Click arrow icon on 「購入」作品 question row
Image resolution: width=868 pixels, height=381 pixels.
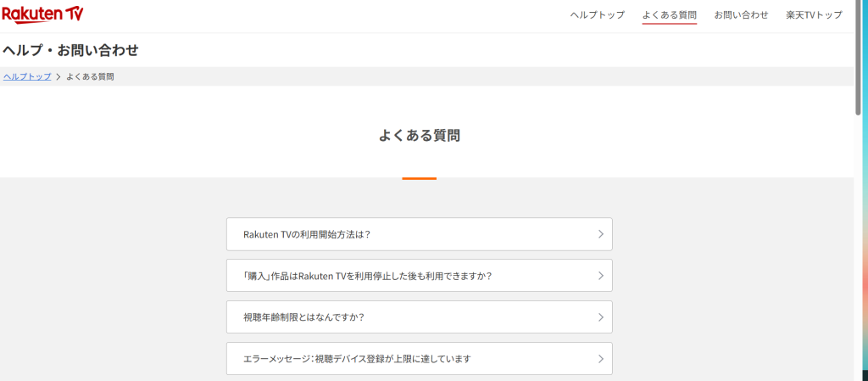pos(600,276)
